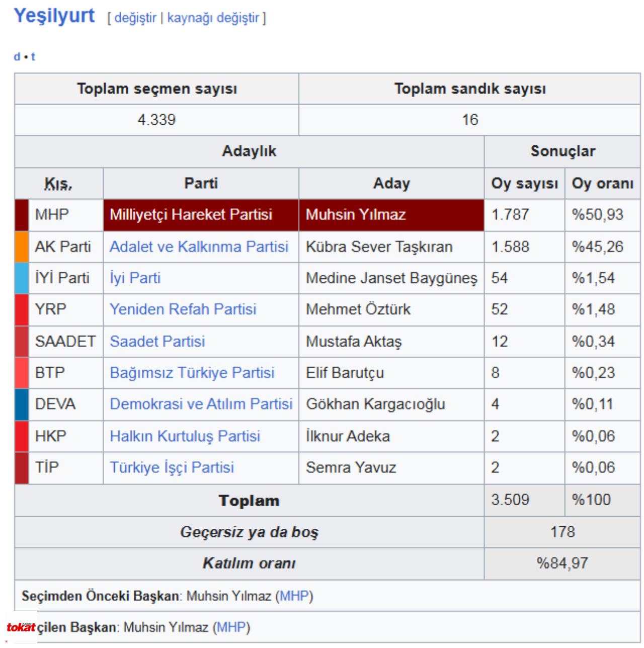Click MHP link in Seçimden Önceki Başkan row

(294, 596)
